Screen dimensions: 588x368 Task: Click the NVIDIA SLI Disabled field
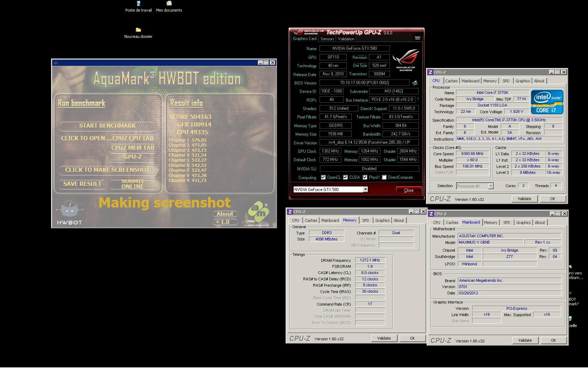tap(369, 168)
